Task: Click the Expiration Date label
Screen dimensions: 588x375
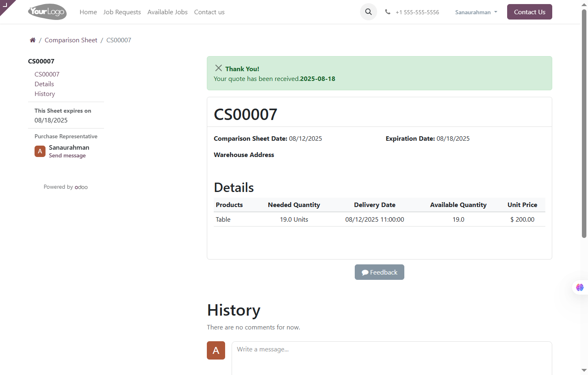Action: (x=410, y=138)
